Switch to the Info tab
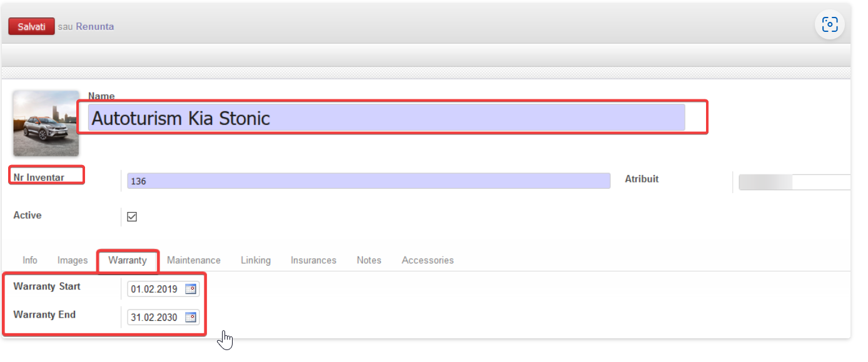 coord(30,260)
